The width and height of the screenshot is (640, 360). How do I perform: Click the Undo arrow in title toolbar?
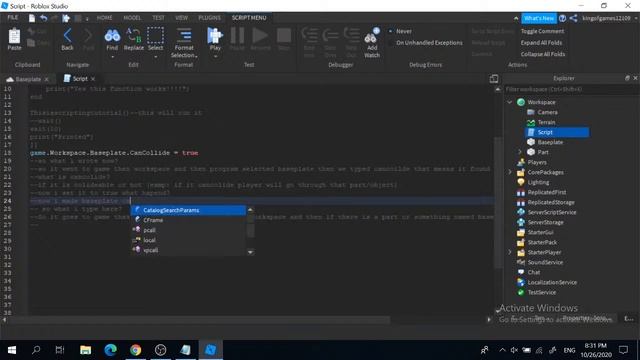point(43,18)
